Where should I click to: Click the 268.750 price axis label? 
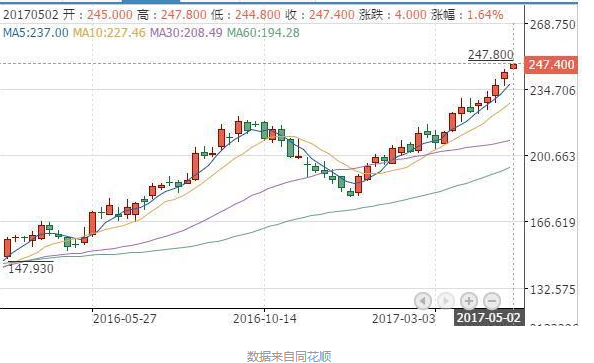coord(552,25)
